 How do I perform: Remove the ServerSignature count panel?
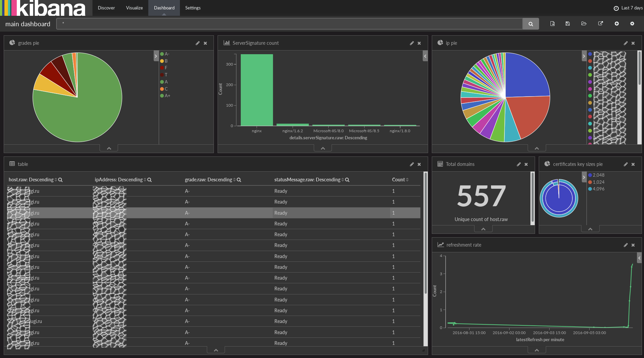pos(419,43)
